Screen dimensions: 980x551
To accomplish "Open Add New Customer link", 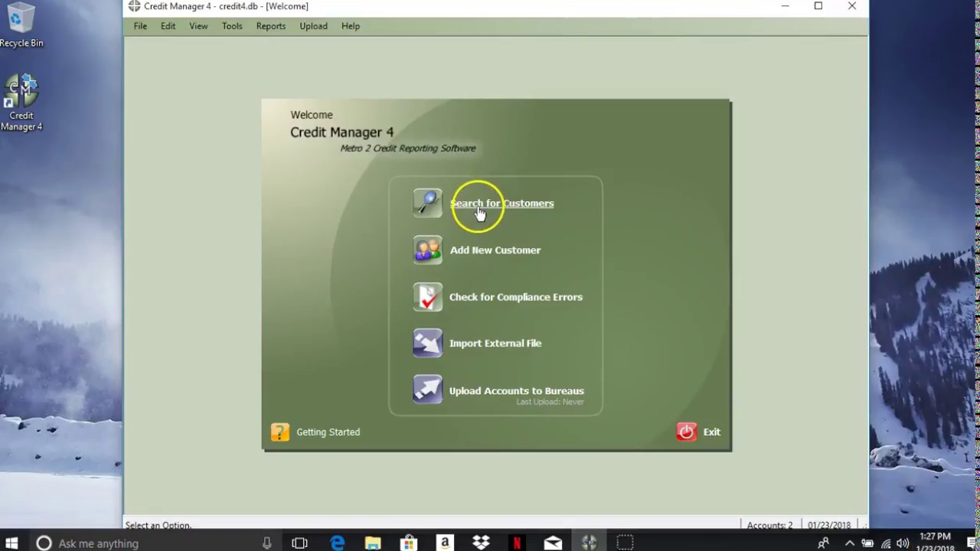I will click(x=495, y=250).
